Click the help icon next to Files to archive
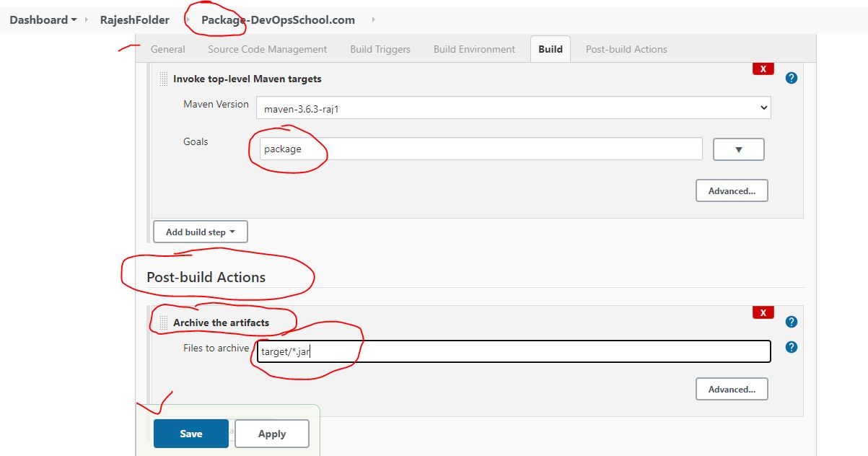The width and height of the screenshot is (868, 456). [791, 347]
